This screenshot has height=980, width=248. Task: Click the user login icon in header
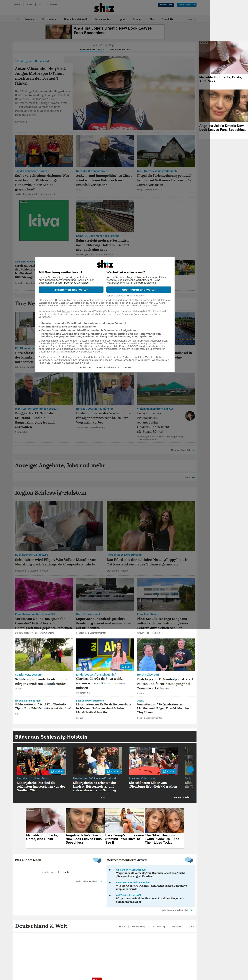point(195,19)
